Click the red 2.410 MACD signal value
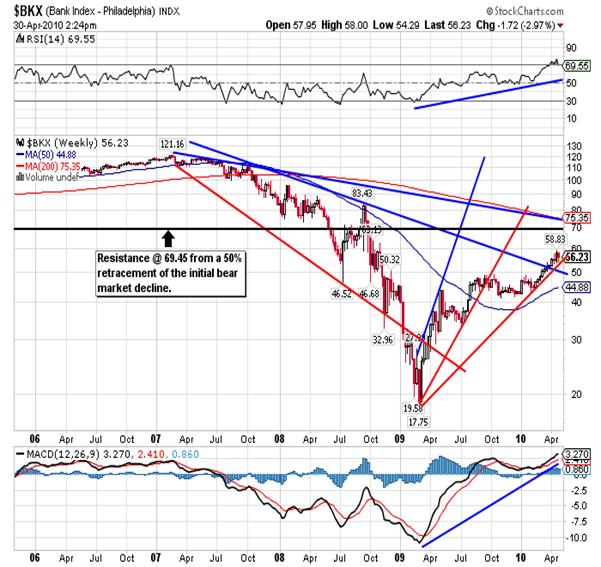Viewport: 601px width, 567px height. click(151, 455)
